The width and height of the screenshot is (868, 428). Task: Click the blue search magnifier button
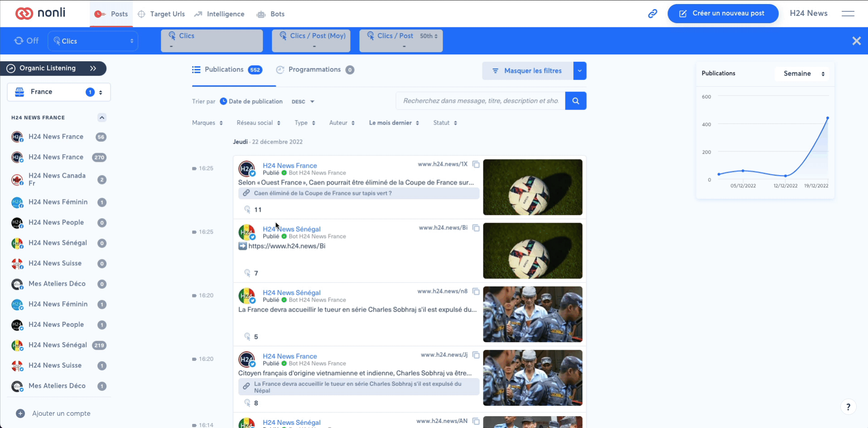[576, 101]
